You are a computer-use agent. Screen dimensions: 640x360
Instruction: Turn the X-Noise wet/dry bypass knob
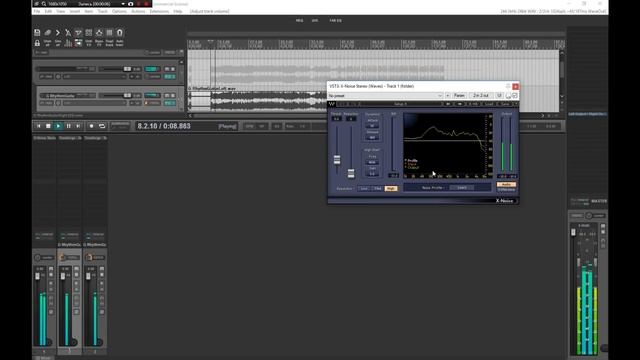[508, 96]
